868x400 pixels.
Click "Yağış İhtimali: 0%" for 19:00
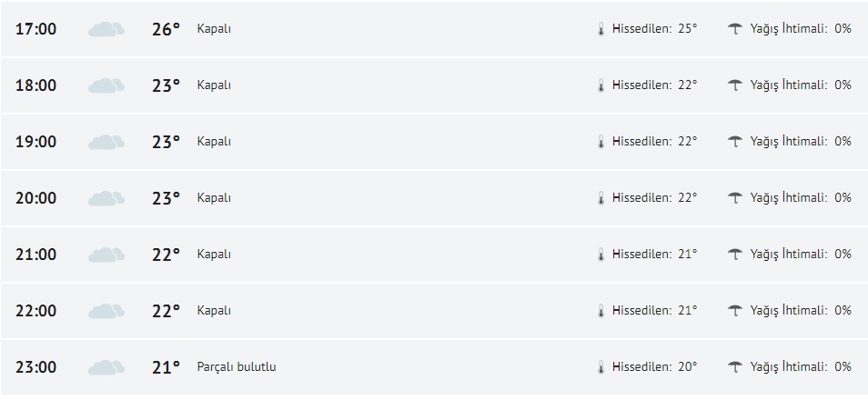pyautogui.click(x=801, y=142)
